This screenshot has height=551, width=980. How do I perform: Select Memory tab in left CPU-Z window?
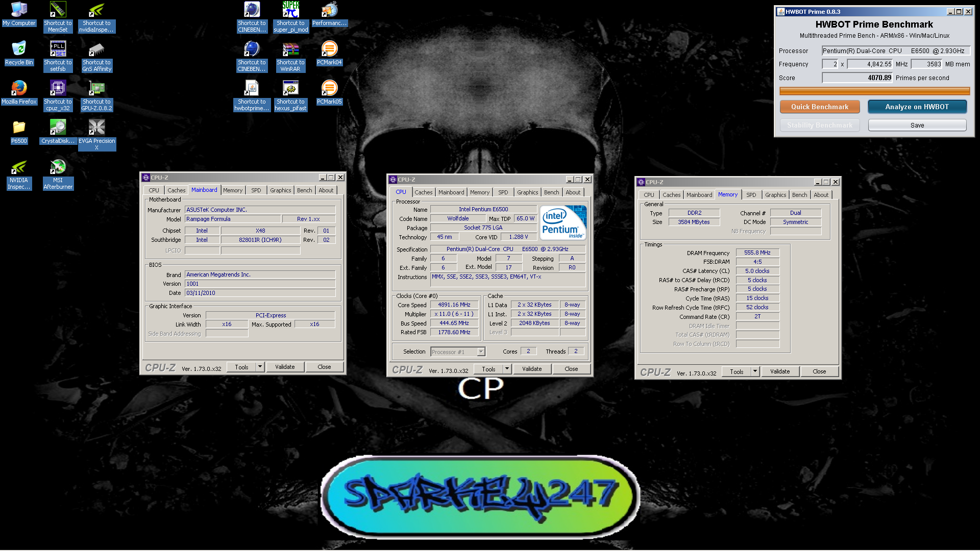(233, 190)
